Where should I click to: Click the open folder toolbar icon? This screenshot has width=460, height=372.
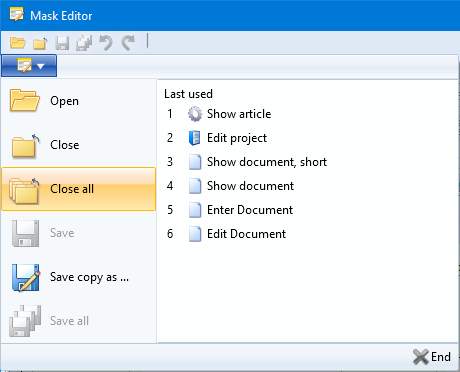[18, 43]
